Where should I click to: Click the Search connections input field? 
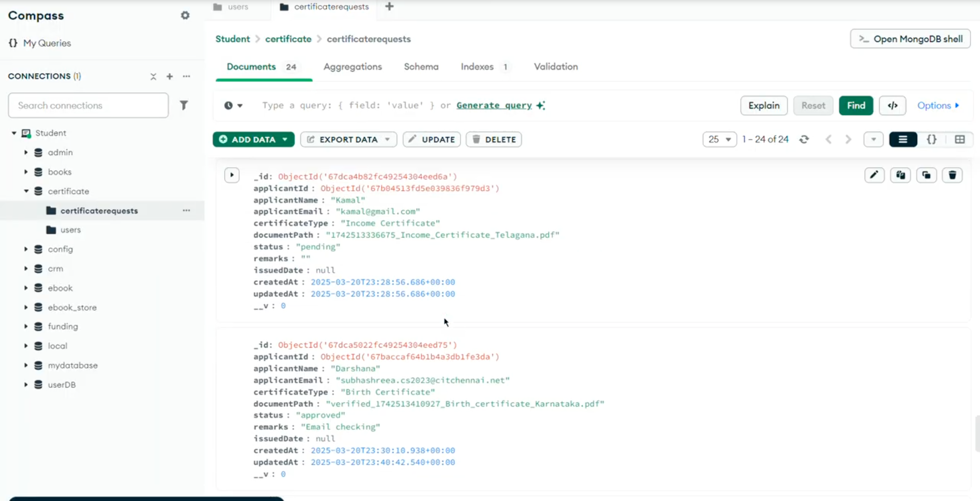88,105
